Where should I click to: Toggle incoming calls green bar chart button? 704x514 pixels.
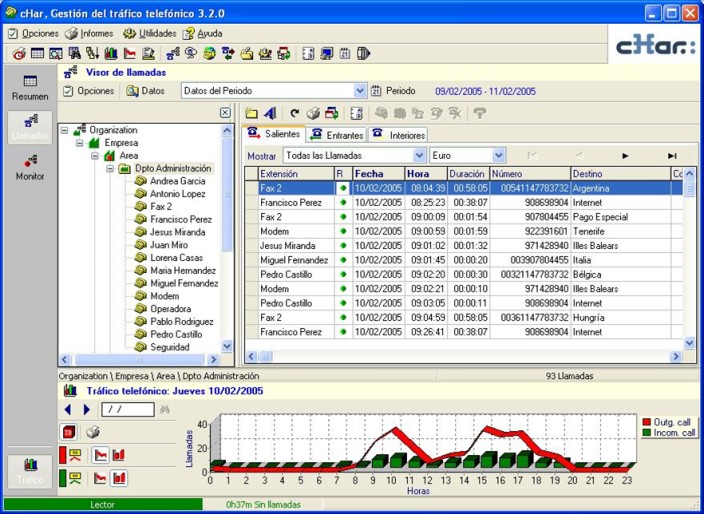119,478
